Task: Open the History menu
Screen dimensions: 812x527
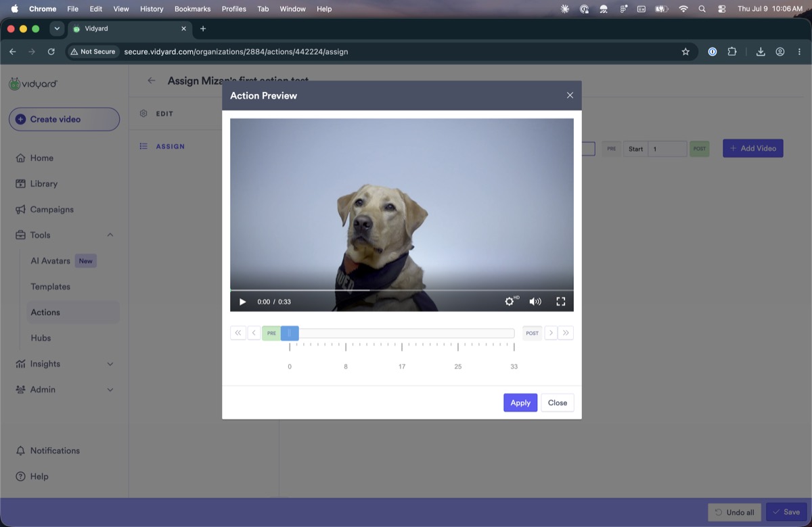Action: pos(152,9)
